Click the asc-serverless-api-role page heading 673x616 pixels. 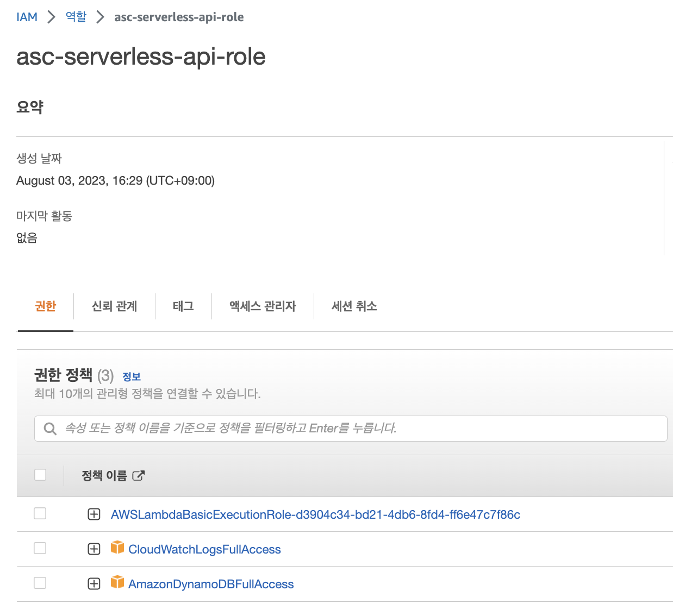click(x=141, y=56)
